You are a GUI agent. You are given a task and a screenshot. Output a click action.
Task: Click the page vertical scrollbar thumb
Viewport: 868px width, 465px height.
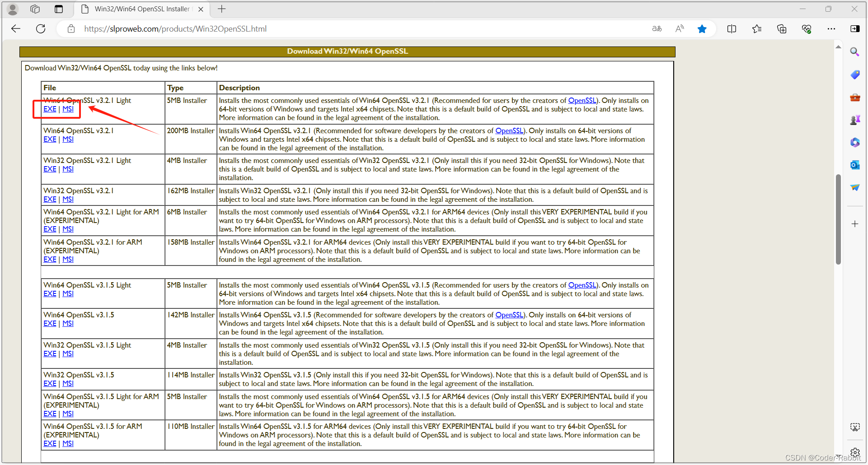pyautogui.click(x=838, y=219)
